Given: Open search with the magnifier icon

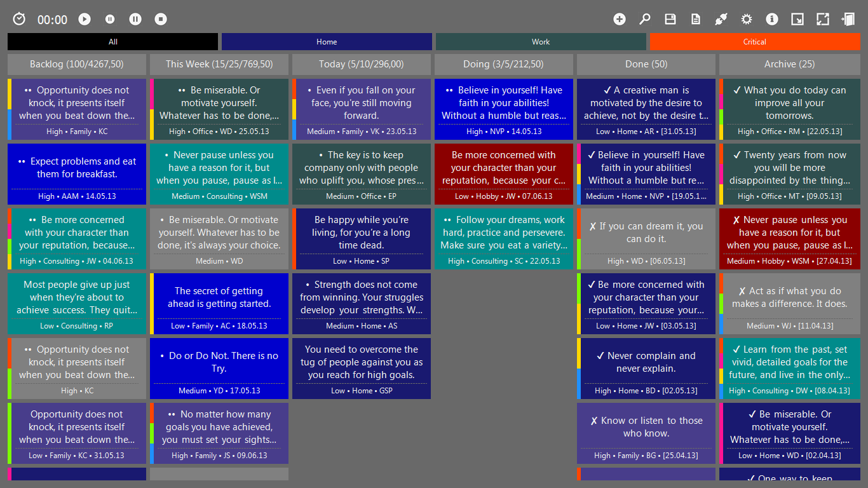Looking at the screenshot, I should tap(645, 19).
